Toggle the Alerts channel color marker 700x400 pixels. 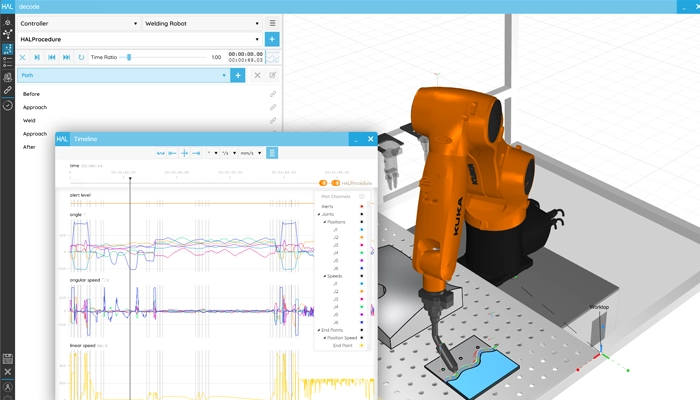[362, 206]
